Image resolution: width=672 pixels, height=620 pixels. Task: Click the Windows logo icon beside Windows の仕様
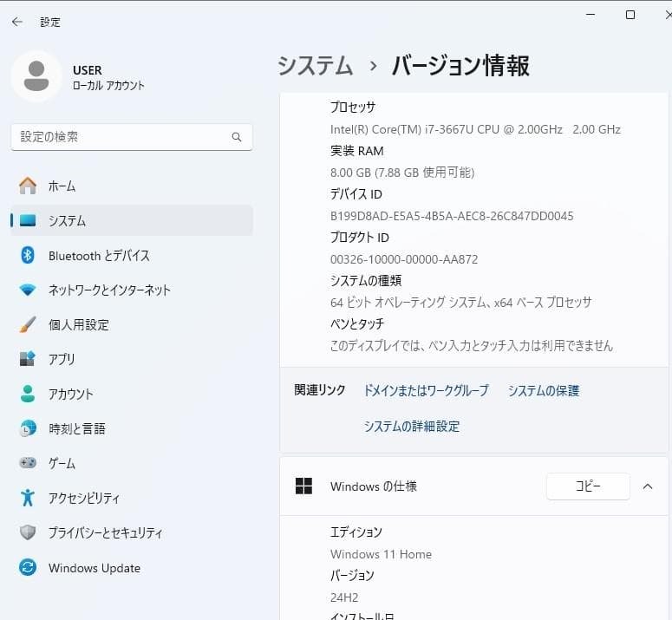[x=303, y=486]
